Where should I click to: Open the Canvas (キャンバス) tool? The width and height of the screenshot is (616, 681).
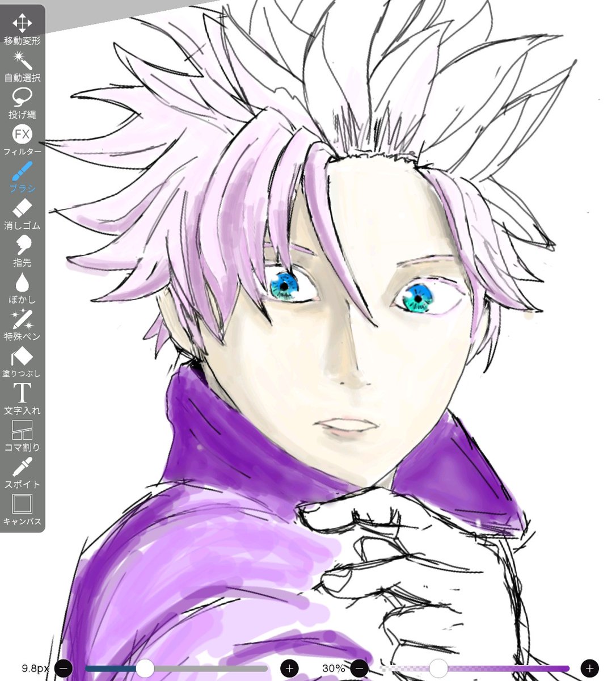22,510
